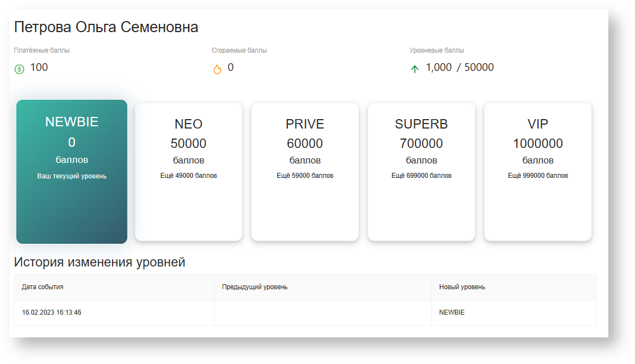The width and height of the screenshot is (635, 364).
Task: Click 'Ещё 49000 баллов' on NEO card
Action: [189, 176]
